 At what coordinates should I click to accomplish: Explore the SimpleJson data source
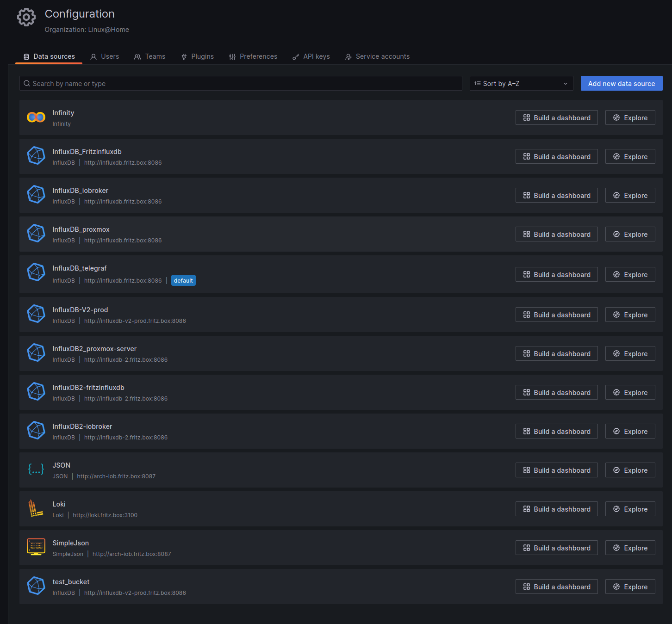pos(630,548)
